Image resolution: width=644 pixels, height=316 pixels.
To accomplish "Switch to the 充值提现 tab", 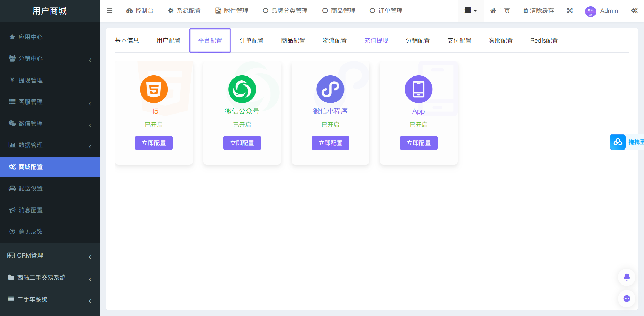I will click(376, 40).
